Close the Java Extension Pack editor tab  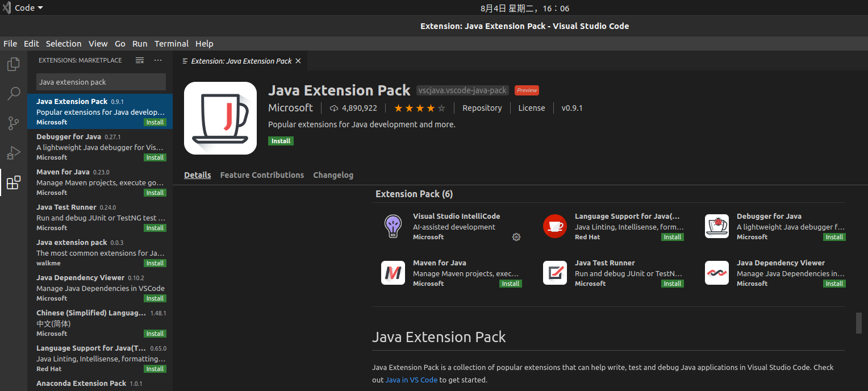pyautogui.click(x=298, y=61)
